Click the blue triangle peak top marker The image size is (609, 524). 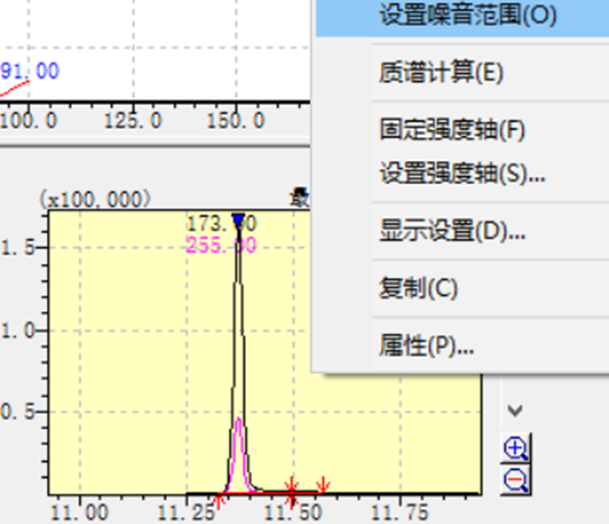238,221
